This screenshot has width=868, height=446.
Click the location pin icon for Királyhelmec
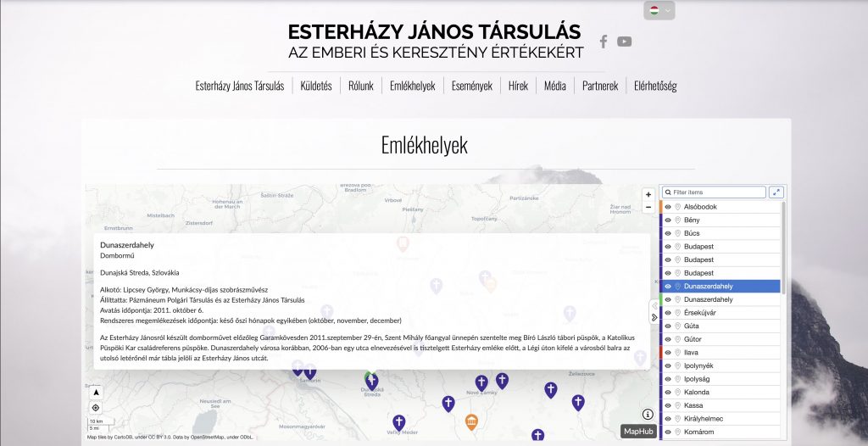point(677,418)
